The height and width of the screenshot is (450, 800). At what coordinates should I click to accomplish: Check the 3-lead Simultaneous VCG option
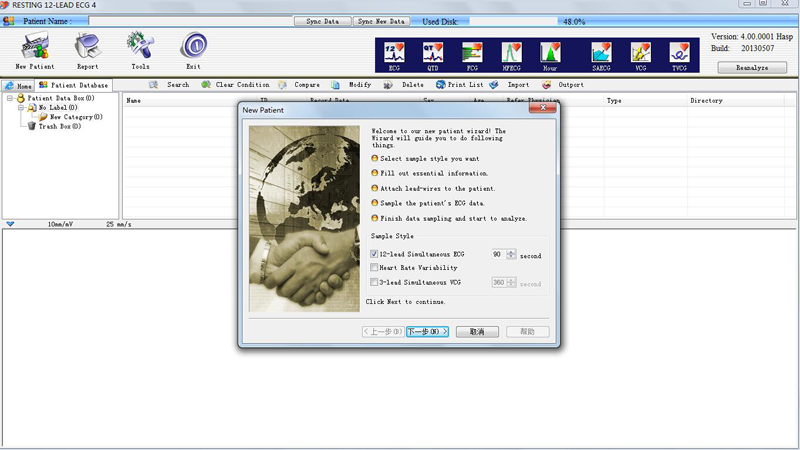(x=374, y=283)
